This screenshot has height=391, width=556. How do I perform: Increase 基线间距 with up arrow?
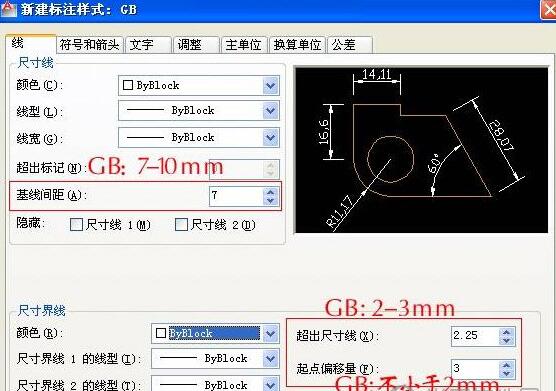pyautogui.click(x=271, y=192)
